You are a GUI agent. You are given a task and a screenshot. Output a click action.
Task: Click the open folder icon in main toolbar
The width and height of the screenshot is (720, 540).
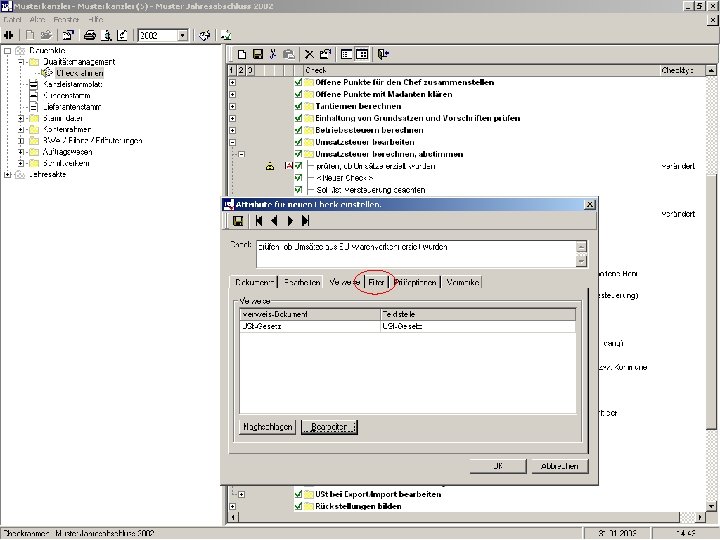coord(46,35)
